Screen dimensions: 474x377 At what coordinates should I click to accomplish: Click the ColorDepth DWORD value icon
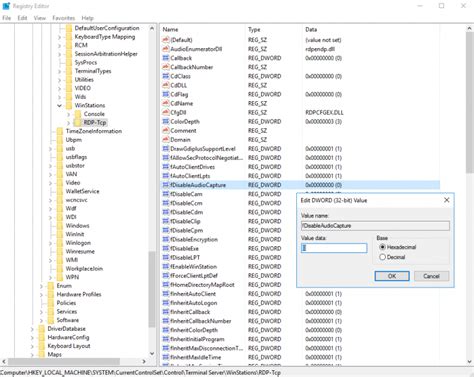tap(165, 122)
